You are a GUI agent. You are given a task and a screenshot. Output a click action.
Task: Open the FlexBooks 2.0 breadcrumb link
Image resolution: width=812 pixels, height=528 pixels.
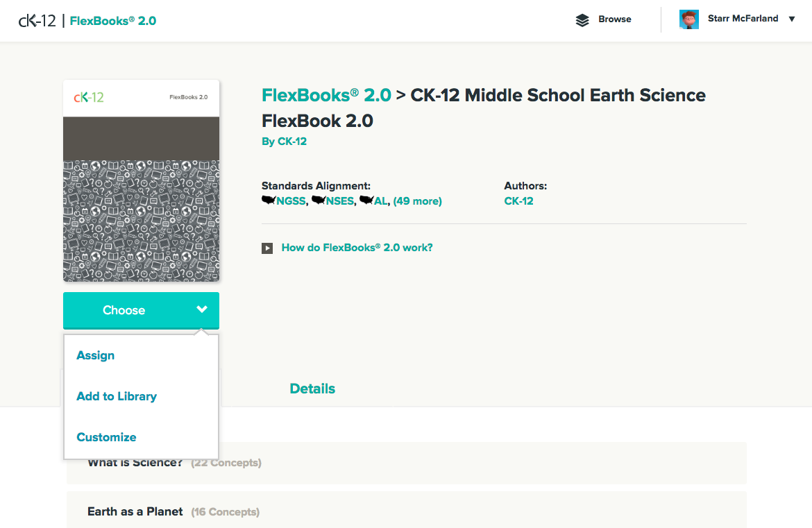click(x=326, y=96)
